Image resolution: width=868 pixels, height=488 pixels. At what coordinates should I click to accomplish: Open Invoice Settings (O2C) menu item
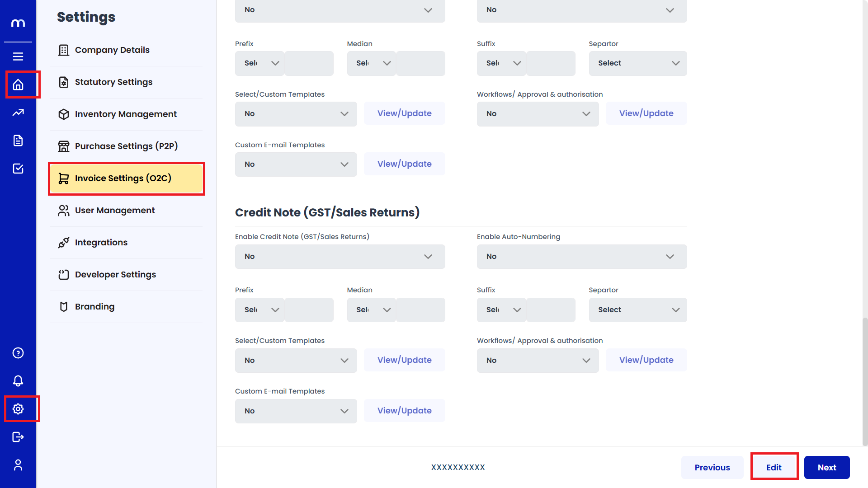126,178
